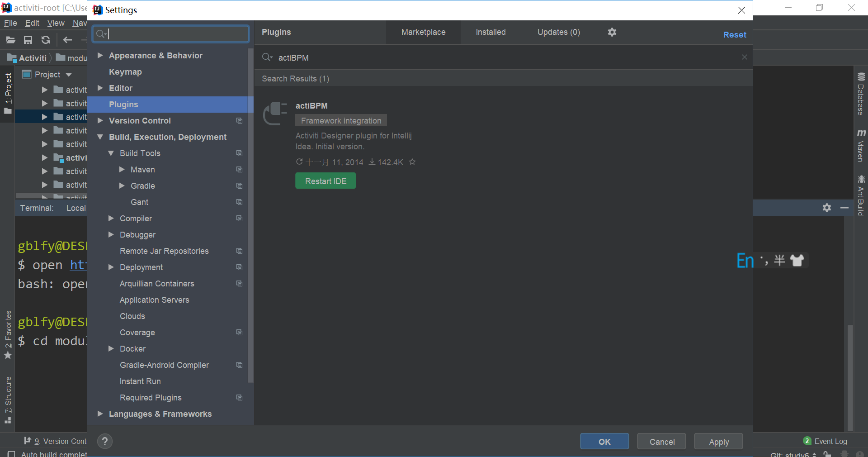
Task: Click the Framework integration tag
Action: tap(341, 121)
